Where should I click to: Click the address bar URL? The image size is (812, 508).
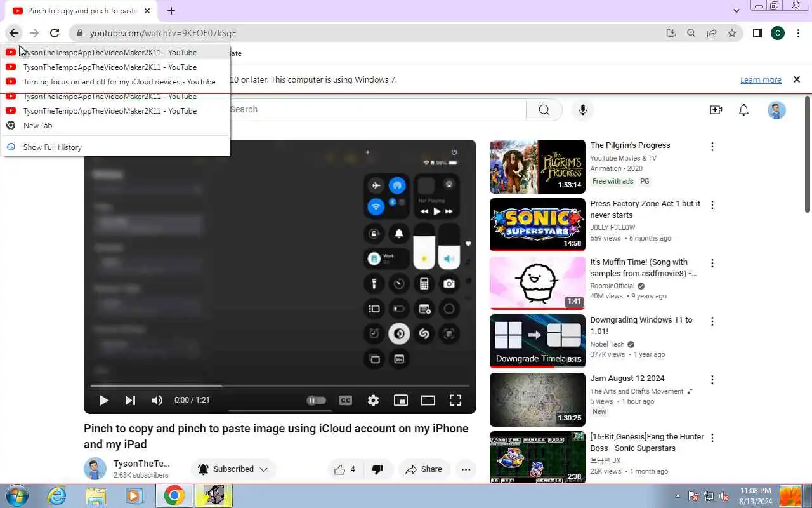click(163, 33)
